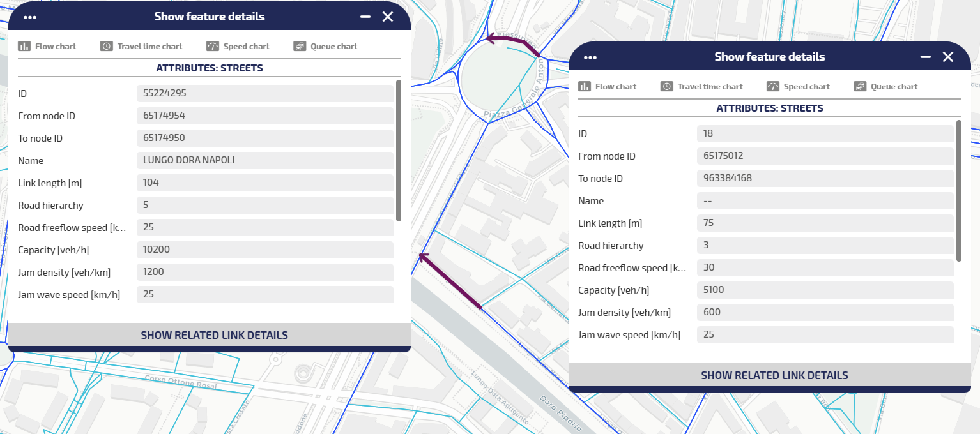This screenshot has height=434, width=980.
Task: Click the left panel's vertical scrollbar
Action: 399,151
